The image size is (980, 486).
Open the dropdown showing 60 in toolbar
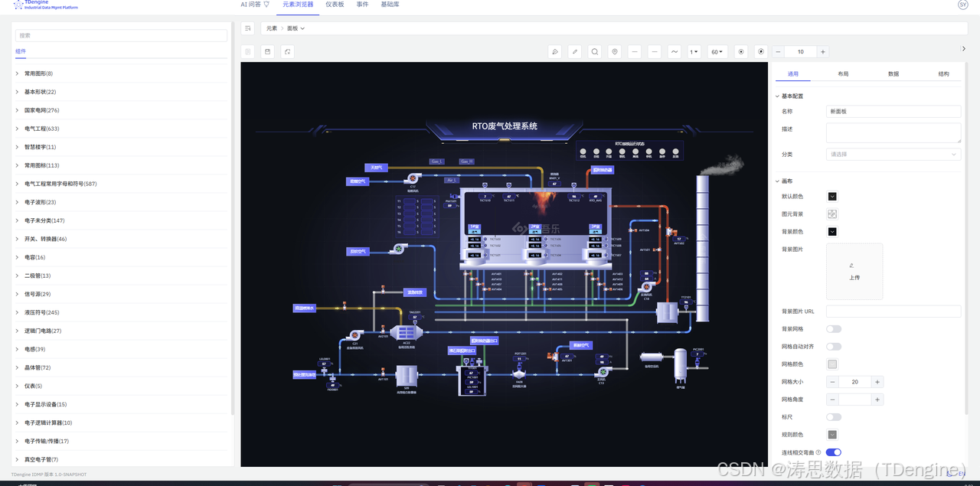[717, 52]
